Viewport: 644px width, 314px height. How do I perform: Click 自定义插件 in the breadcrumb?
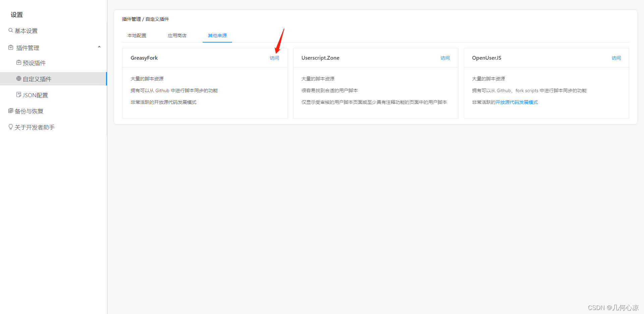click(x=157, y=19)
